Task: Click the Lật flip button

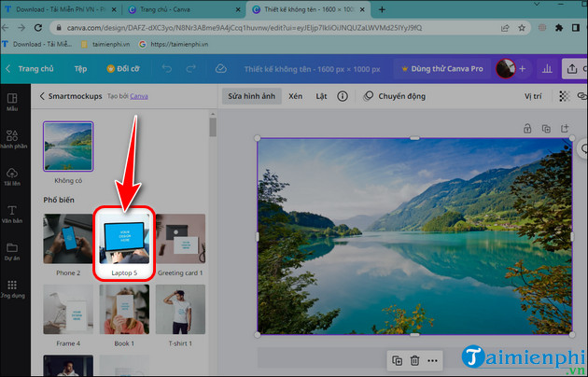Action: tap(321, 96)
